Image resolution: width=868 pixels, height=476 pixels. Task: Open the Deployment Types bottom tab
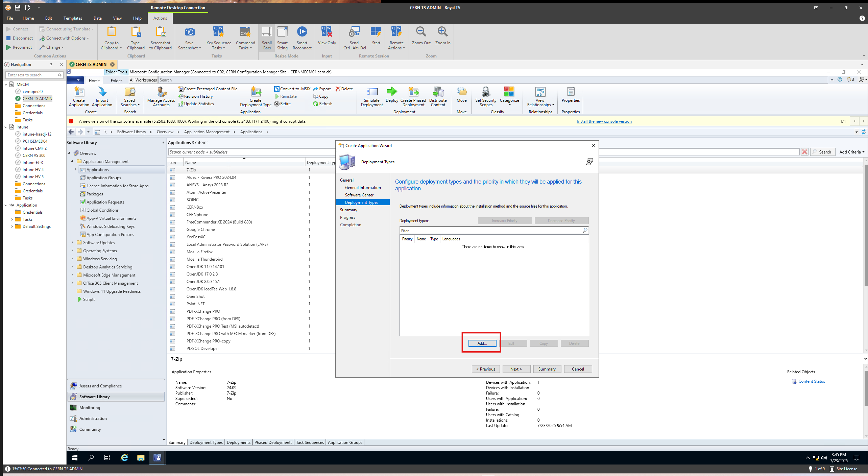click(x=206, y=442)
